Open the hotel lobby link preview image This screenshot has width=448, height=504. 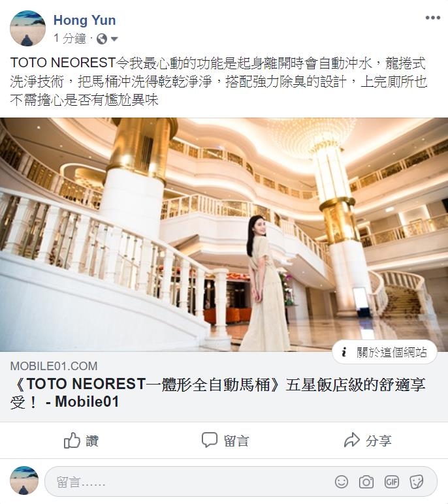click(x=224, y=234)
